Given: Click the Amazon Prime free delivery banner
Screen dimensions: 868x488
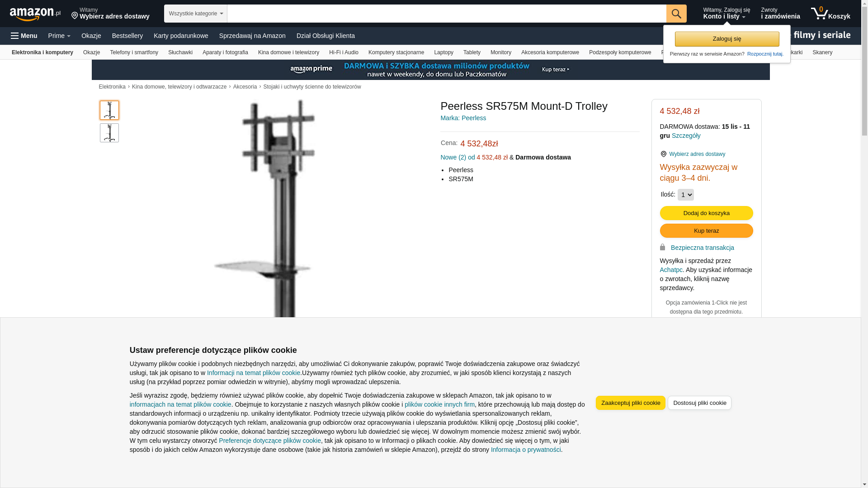Looking at the screenshot, I should 430,70.
